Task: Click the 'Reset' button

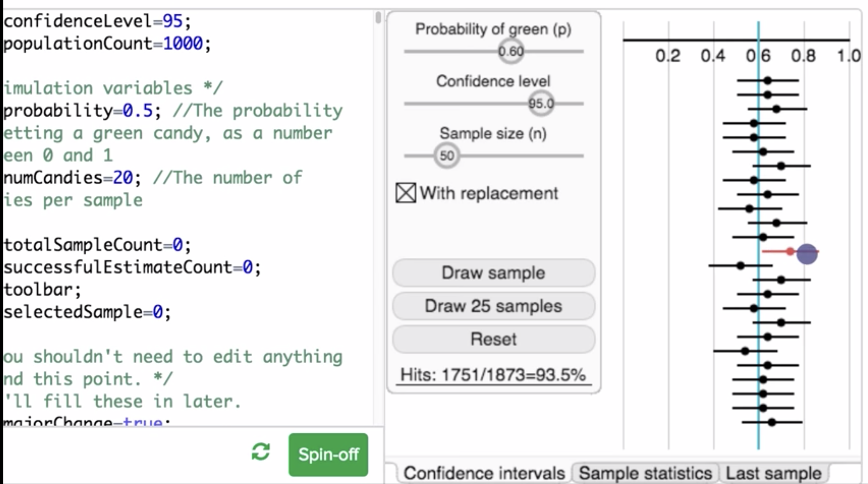Action: coord(493,339)
